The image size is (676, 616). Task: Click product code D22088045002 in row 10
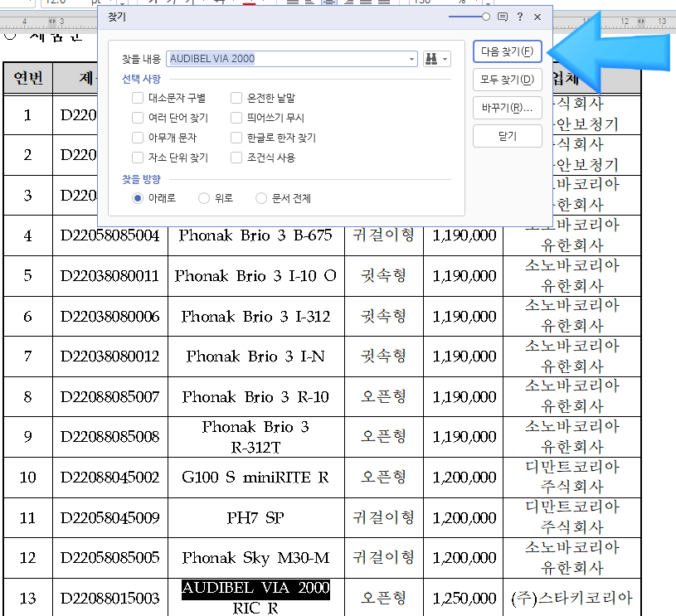pyautogui.click(x=110, y=478)
